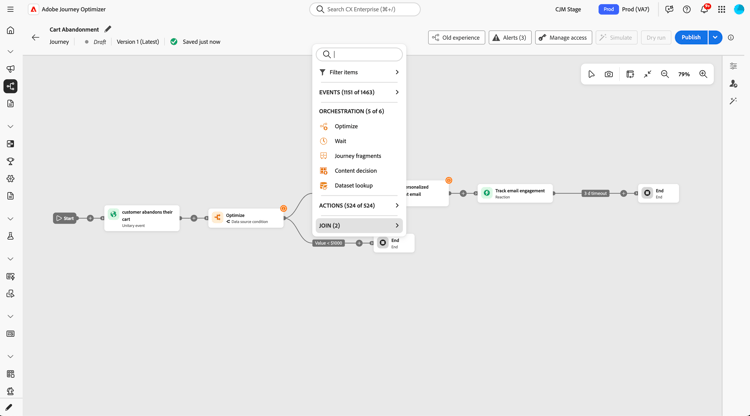The height and width of the screenshot is (416, 750).
Task: Click the Old experience button
Action: point(456,37)
